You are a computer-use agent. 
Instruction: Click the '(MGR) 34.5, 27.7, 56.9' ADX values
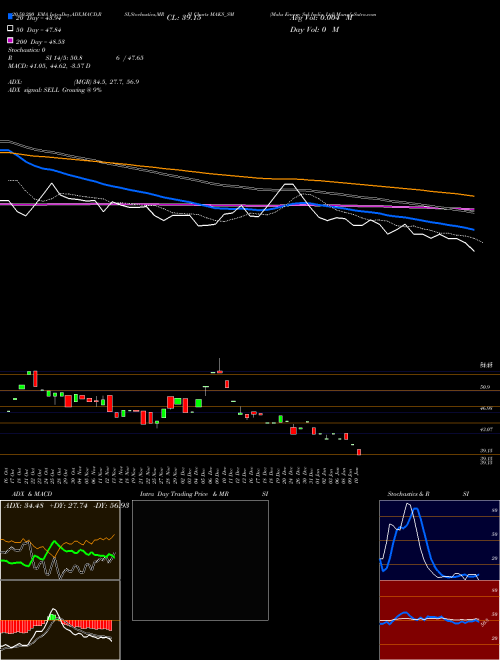(x=106, y=82)
